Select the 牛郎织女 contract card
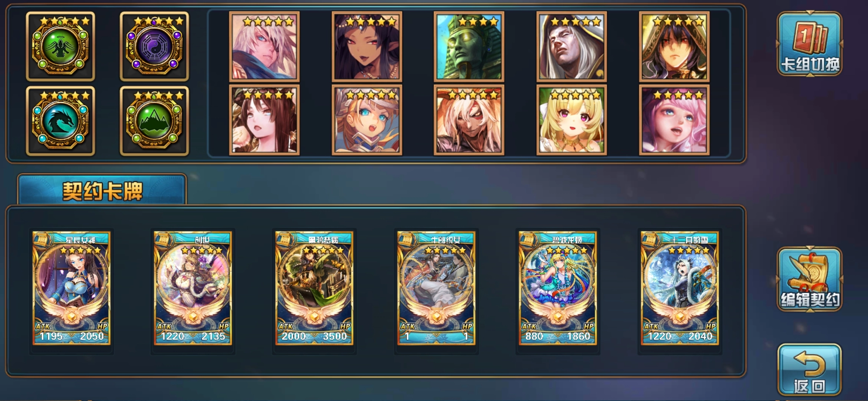Screen dimensions: 868x401 pyautogui.click(x=436, y=288)
